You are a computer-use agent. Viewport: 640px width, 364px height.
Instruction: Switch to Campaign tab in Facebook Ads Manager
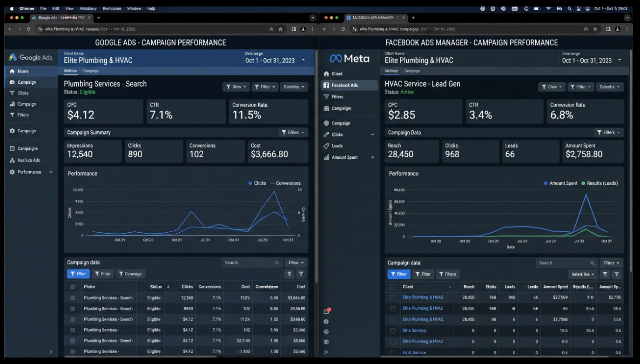[412, 71]
